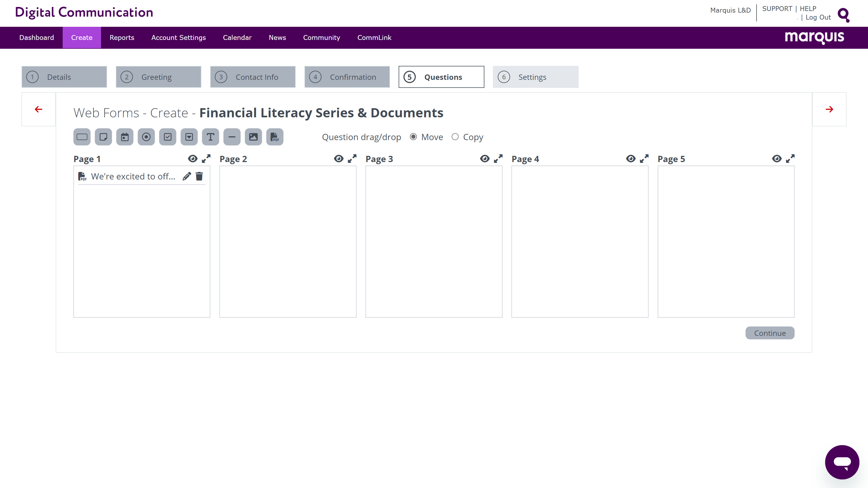Preview Page 4 with eye icon
Screen dimensions: 868x488
[x=631, y=159]
